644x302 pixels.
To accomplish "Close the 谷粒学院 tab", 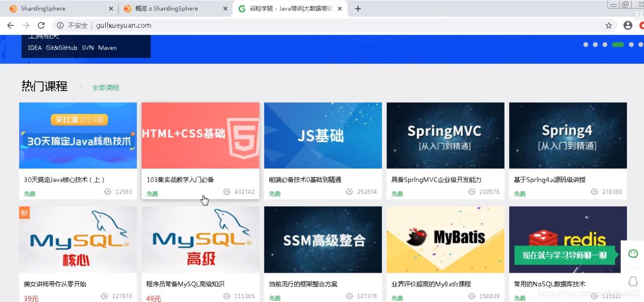I will coord(340,9).
